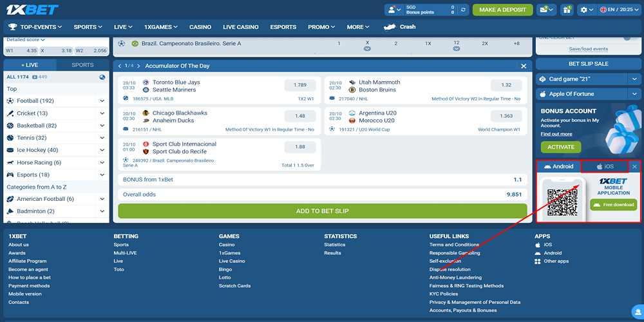Expand the Card game "21" panel
Image resolution: width=644 pixels, height=322 pixels.
(x=632, y=79)
